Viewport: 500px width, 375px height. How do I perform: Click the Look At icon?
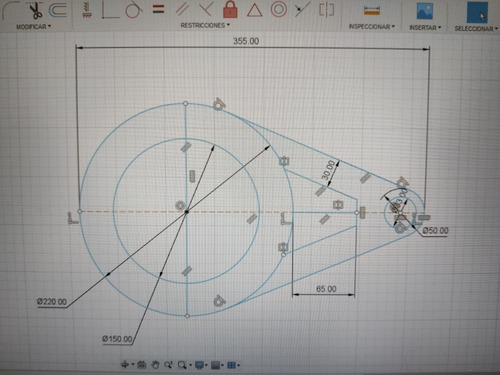[x=142, y=365]
